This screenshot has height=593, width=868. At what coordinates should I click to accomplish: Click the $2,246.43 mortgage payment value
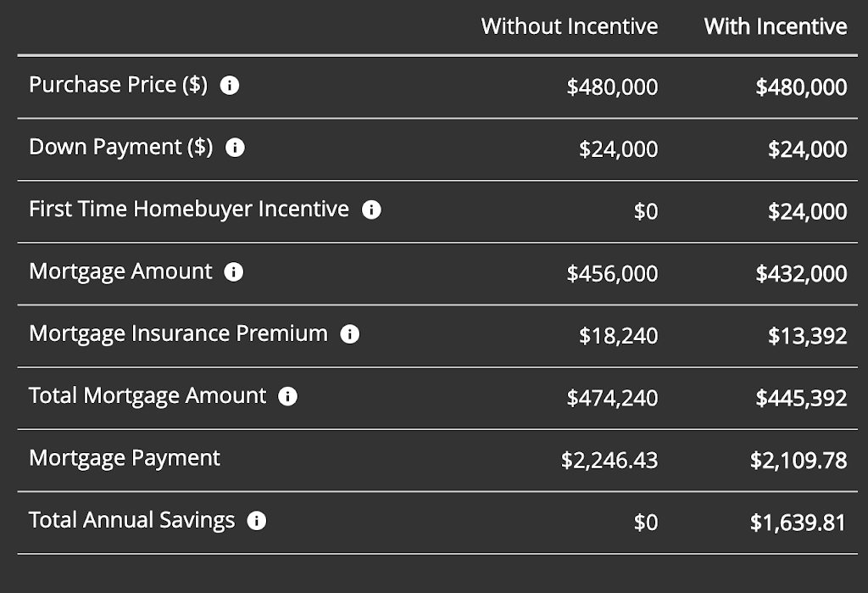pos(609,460)
